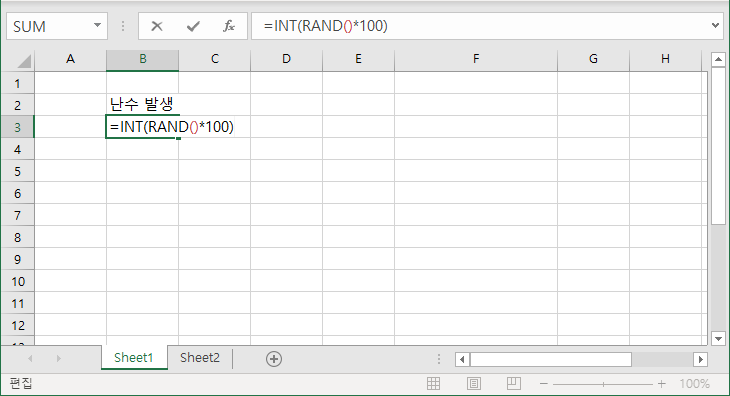Click the vertical scrollbar thumb

click(x=718, y=146)
